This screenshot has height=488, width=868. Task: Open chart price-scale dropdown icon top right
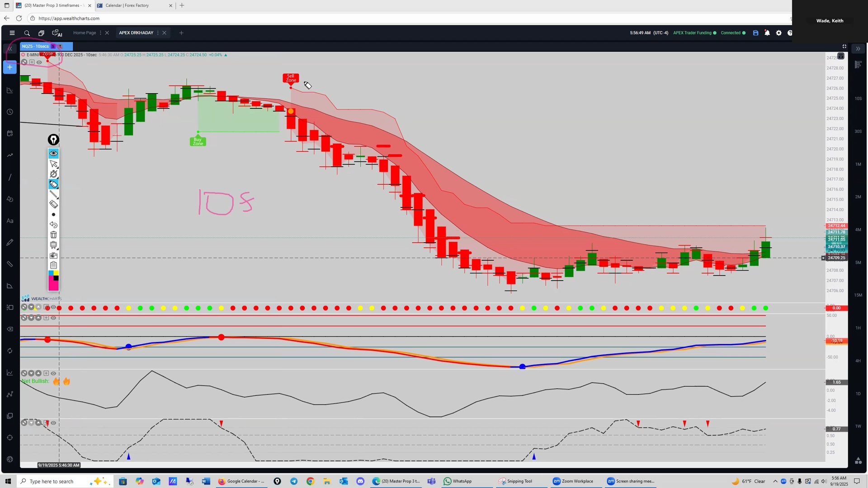coord(841,56)
